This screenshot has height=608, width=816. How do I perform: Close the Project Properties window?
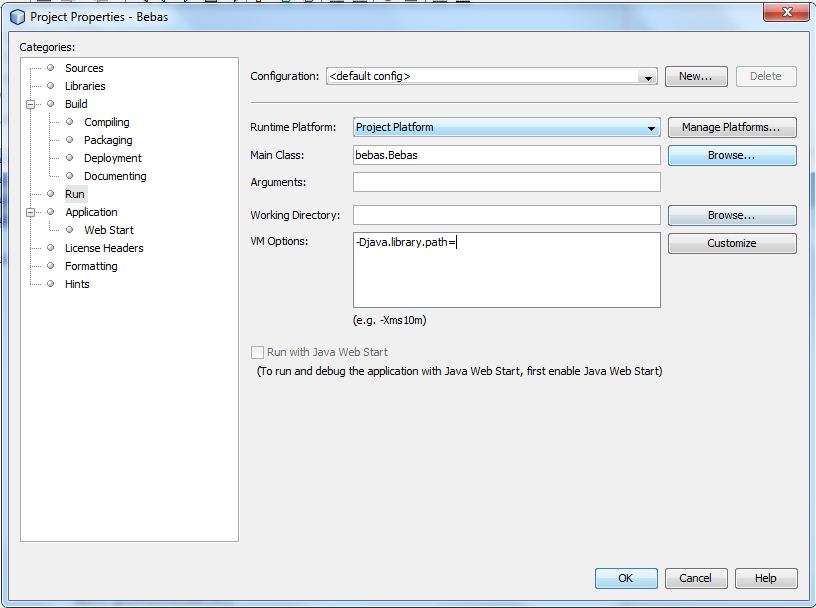pyautogui.click(x=786, y=12)
